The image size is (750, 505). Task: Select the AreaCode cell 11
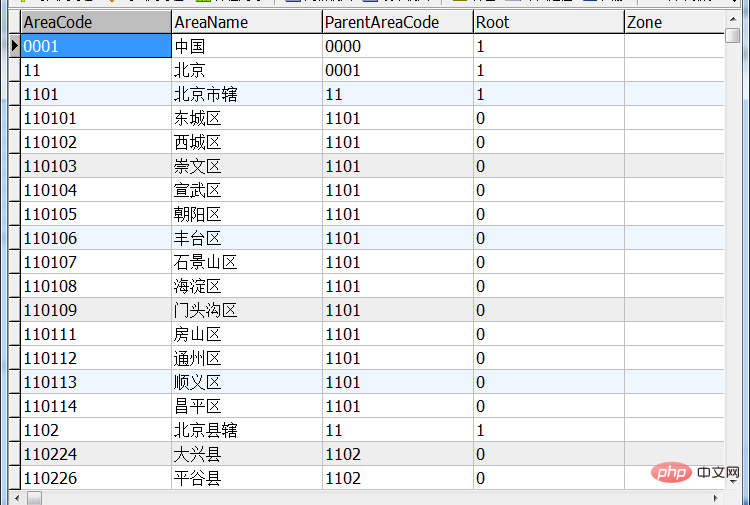pos(96,70)
